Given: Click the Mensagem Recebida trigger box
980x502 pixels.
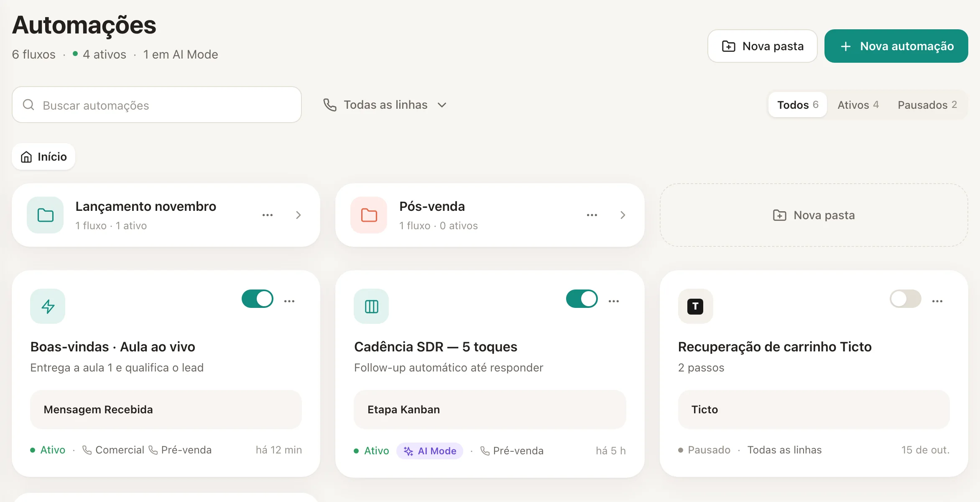Looking at the screenshot, I should coord(166,410).
